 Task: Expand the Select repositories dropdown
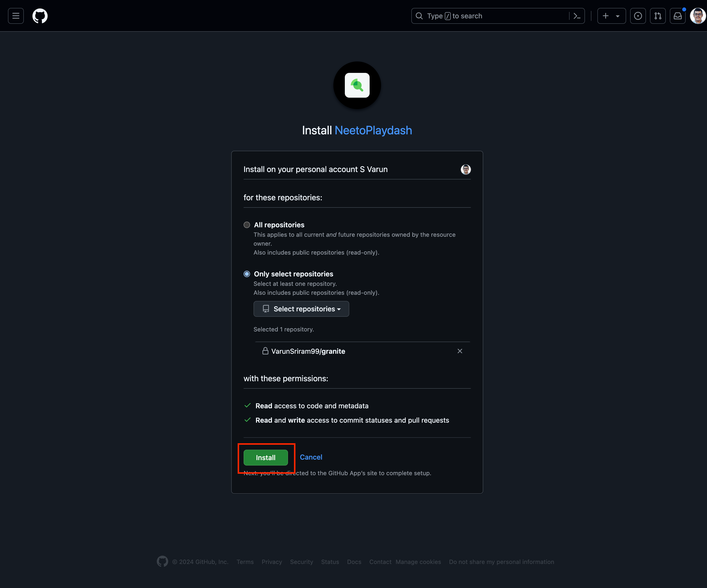tap(301, 309)
